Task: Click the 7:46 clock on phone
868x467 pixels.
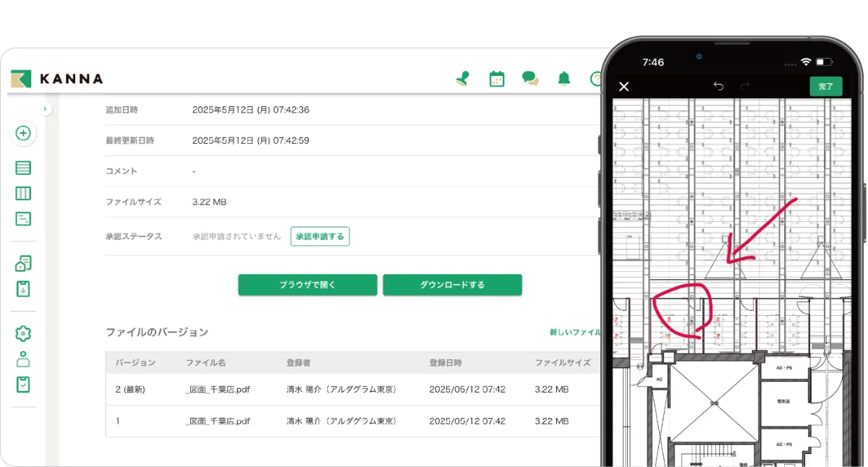Action: 653,62
